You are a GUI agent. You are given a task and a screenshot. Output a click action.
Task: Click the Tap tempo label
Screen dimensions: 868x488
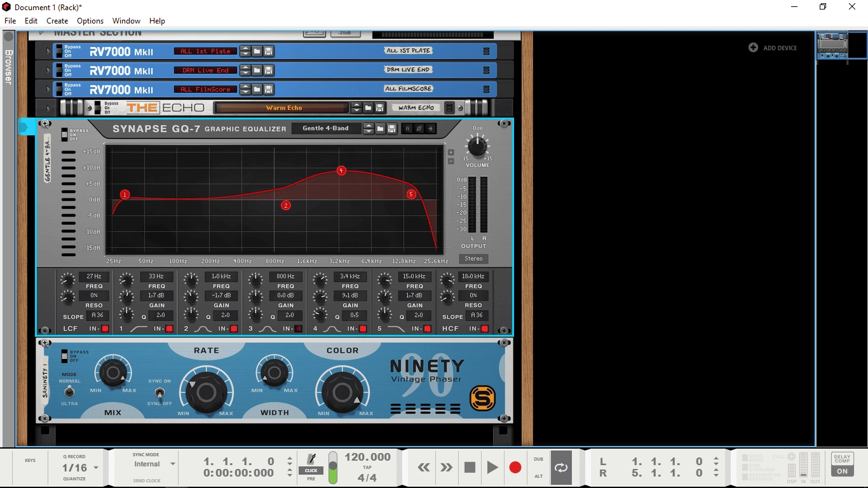pyautogui.click(x=367, y=467)
